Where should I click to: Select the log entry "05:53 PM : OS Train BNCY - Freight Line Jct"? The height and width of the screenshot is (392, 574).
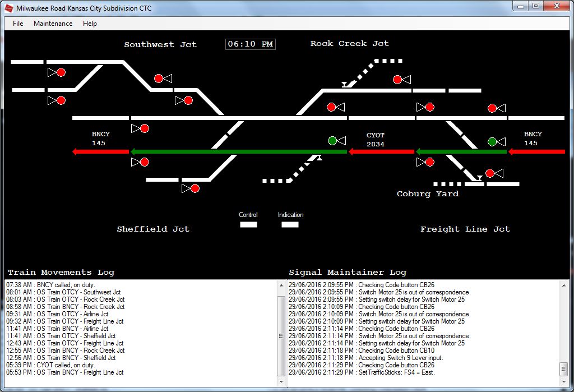pos(65,372)
